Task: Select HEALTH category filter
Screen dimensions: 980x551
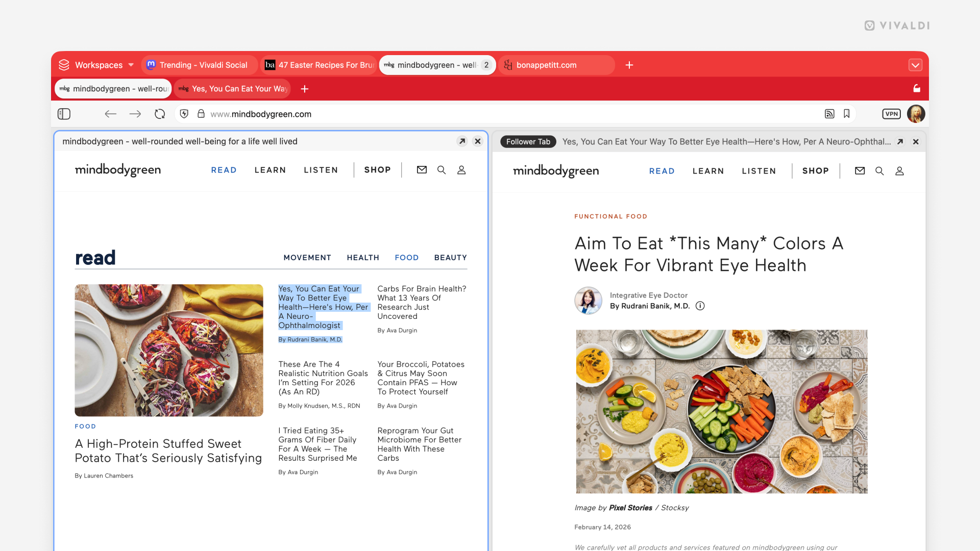Action: [x=363, y=258]
